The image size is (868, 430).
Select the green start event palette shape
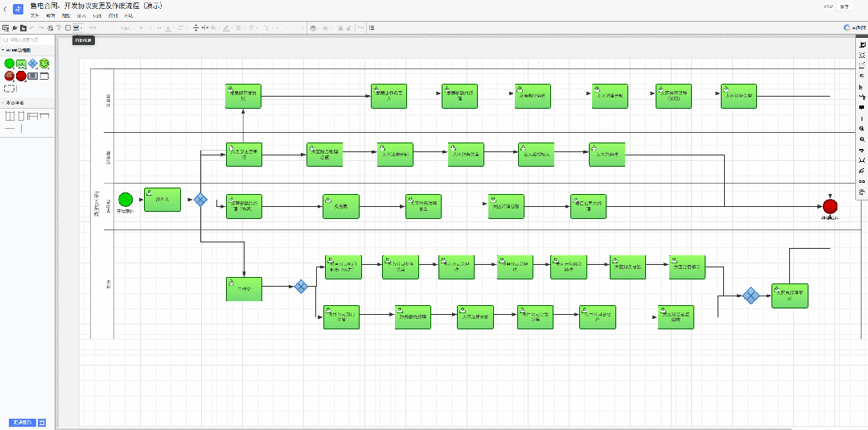coord(9,63)
